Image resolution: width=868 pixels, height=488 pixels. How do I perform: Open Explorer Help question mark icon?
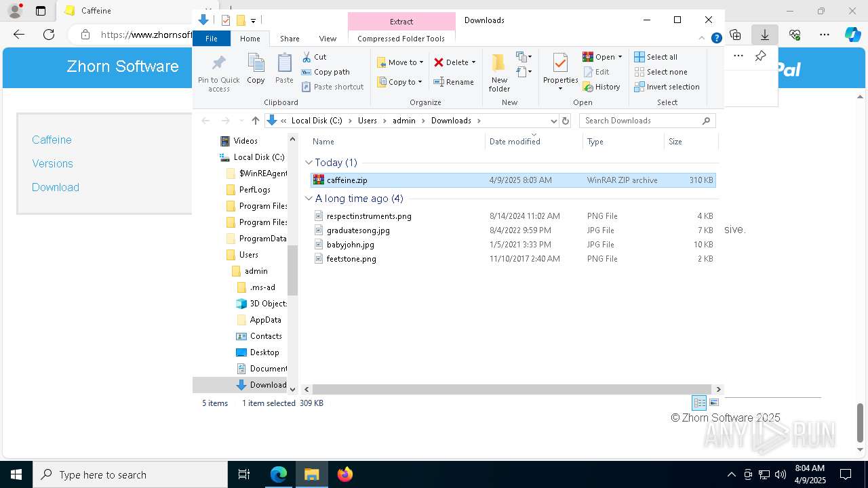[716, 39]
